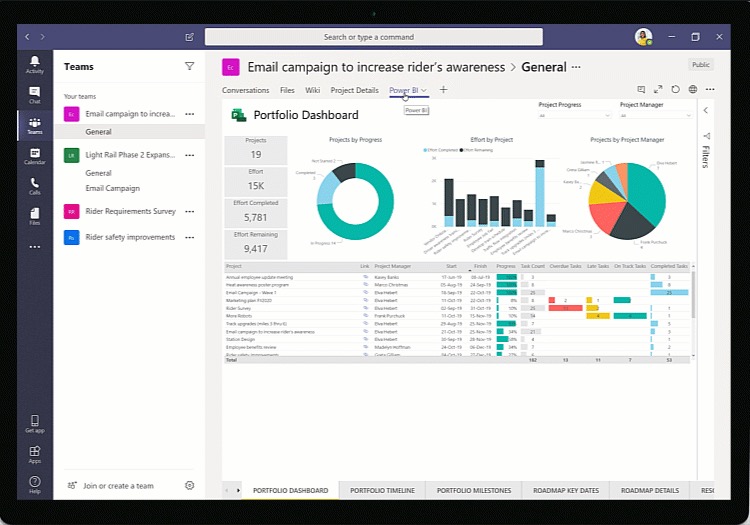Image resolution: width=750 pixels, height=525 pixels.
Task: Go to the next report page arrow
Action: pos(238,490)
